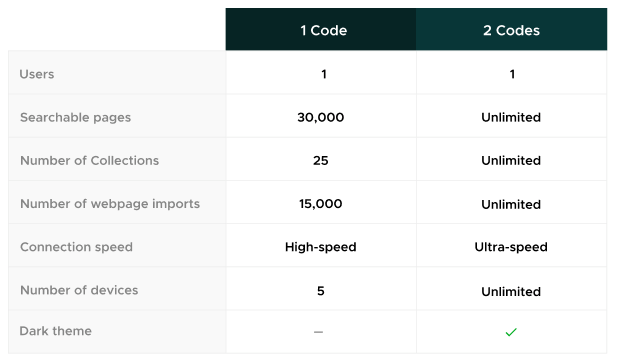The width and height of the screenshot is (619, 360).
Task: Click the Number of webpage imports label
Action: click(x=110, y=204)
